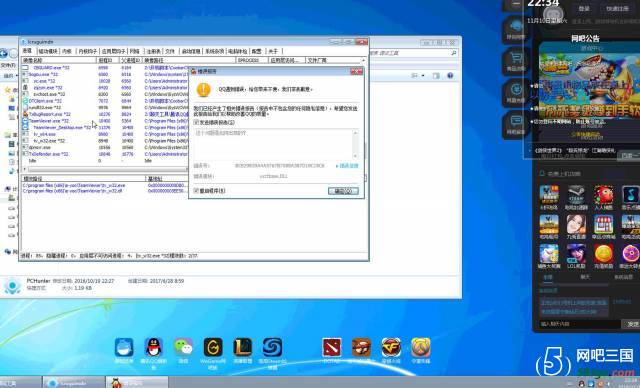
Task: Click the error description text box
Action: pos(276,144)
